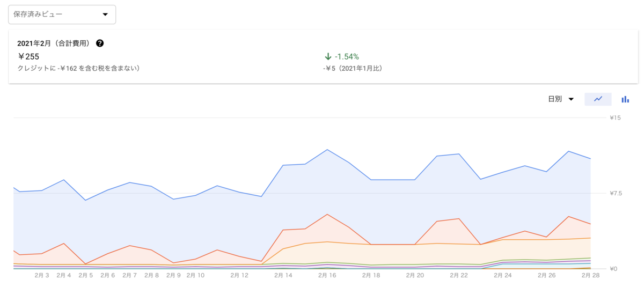Click the 2月 22 date label
This screenshot has width=644, height=287.
tap(459, 275)
